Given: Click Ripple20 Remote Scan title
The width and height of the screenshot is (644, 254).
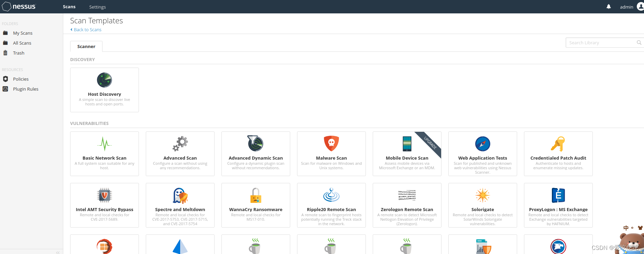Looking at the screenshot, I should click(331, 209).
